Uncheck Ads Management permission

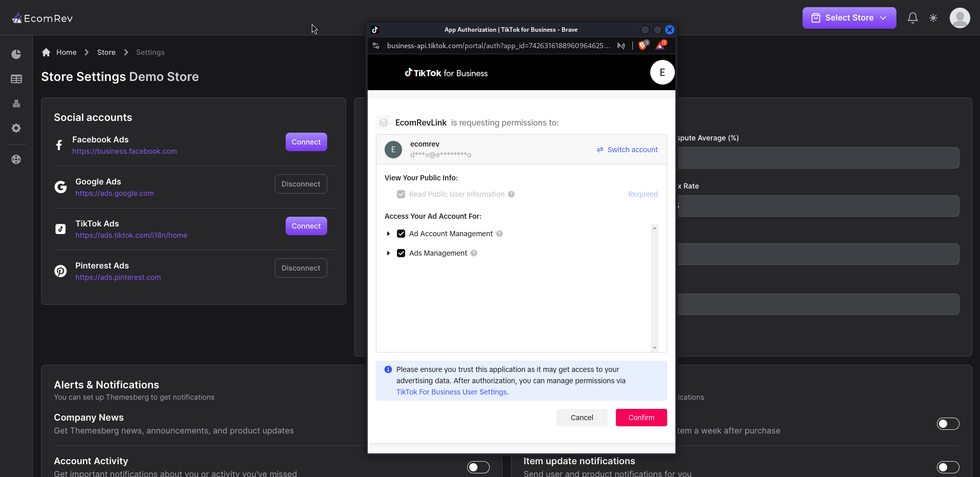click(401, 253)
